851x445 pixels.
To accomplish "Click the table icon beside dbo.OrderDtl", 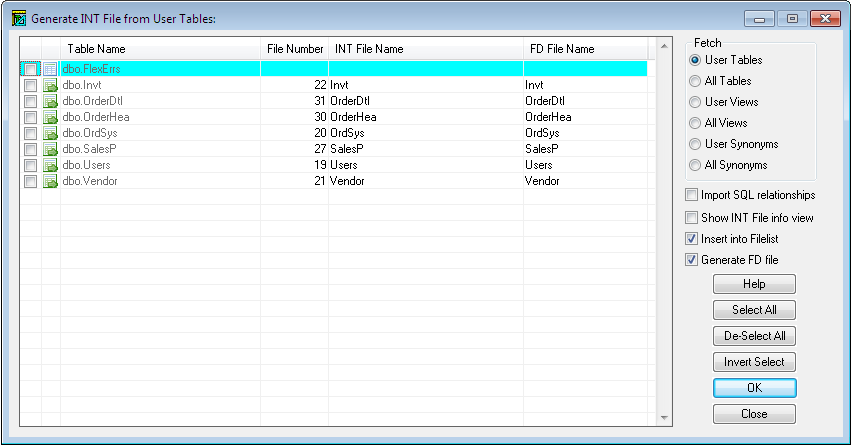I will pos(50,101).
